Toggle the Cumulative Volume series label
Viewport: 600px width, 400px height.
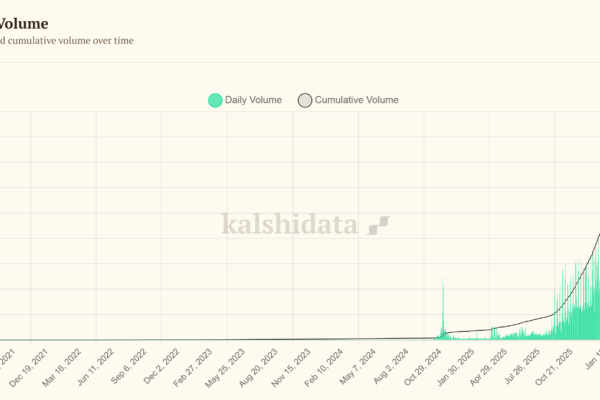tap(356, 100)
